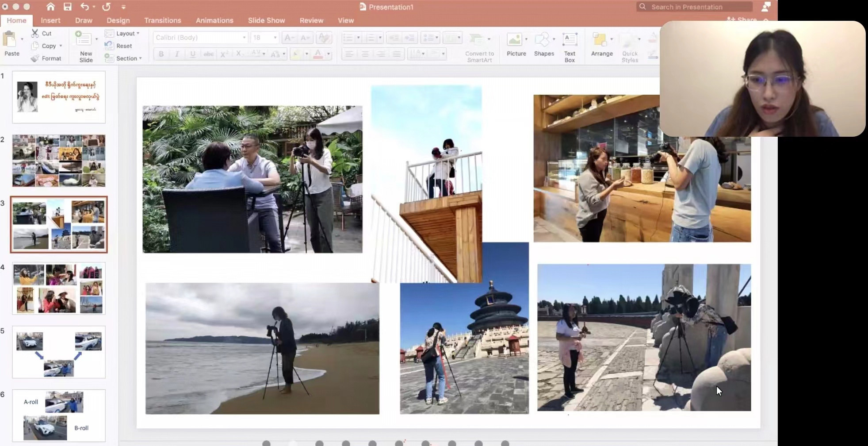Toggle Underline formatting
This screenshot has height=446, width=868.
click(x=192, y=54)
